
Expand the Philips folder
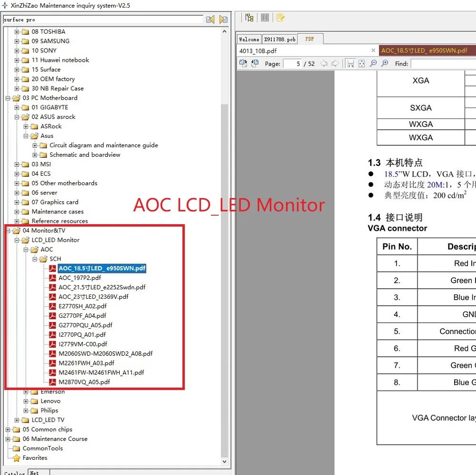coord(26,411)
